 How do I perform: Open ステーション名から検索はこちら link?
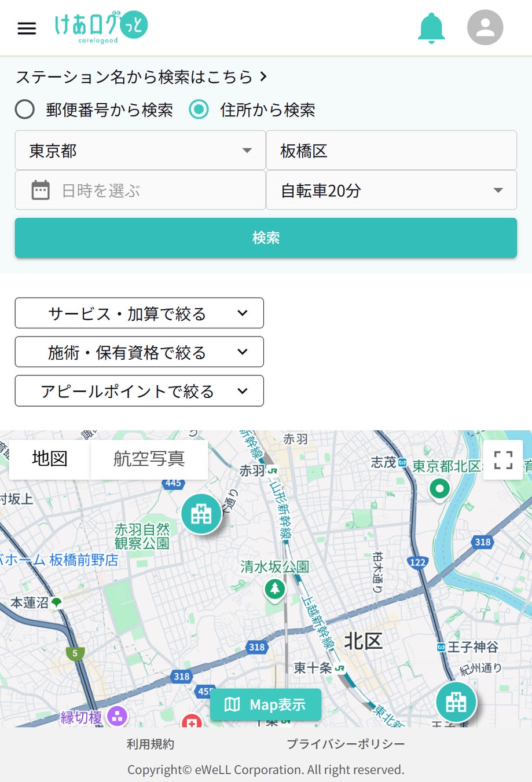click(141, 76)
